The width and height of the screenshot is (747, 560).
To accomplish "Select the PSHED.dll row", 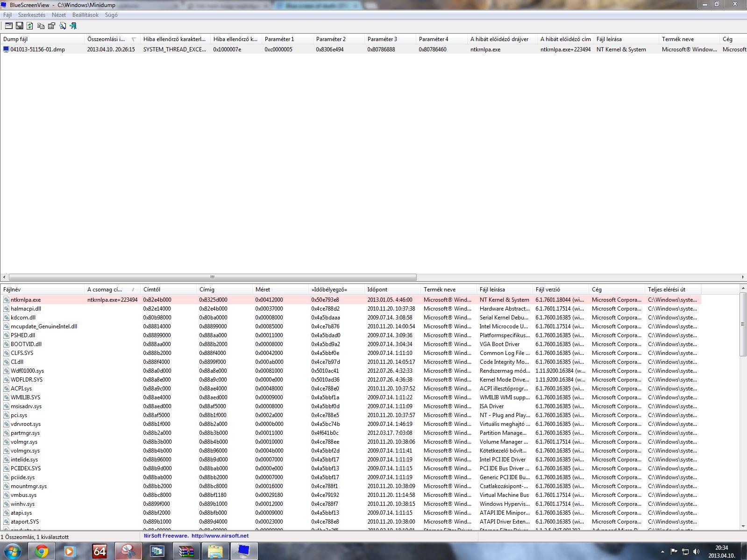I will [x=351, y=335].
